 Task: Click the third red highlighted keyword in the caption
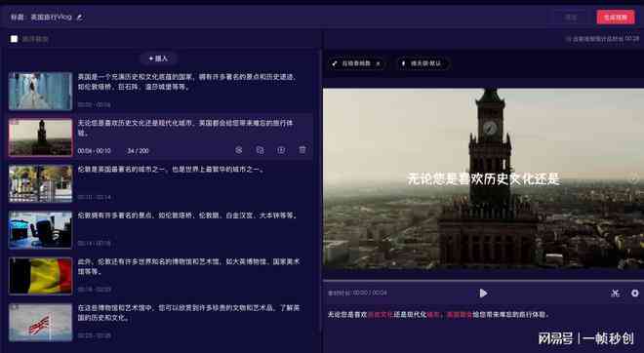[x=460, y=315]
